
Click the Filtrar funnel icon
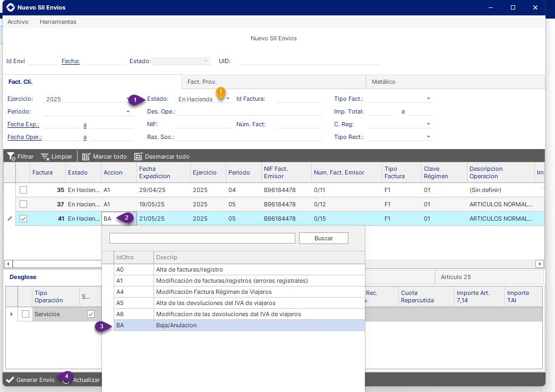11,156
